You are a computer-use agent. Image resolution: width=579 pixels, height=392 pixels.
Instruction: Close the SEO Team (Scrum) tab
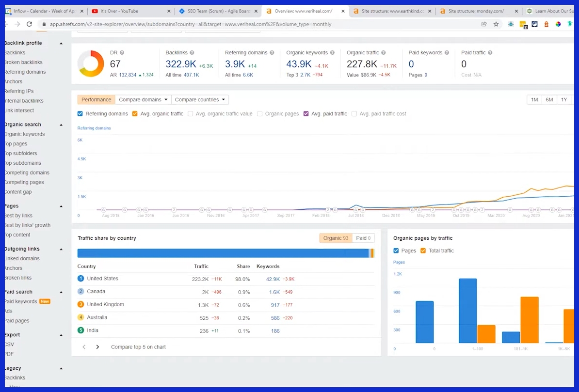256,11
